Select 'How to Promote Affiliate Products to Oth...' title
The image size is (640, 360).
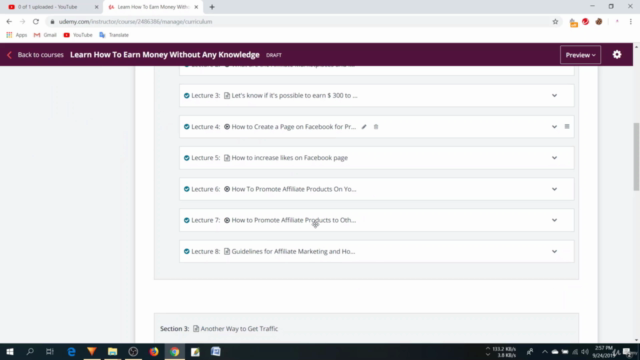[293, 220]
